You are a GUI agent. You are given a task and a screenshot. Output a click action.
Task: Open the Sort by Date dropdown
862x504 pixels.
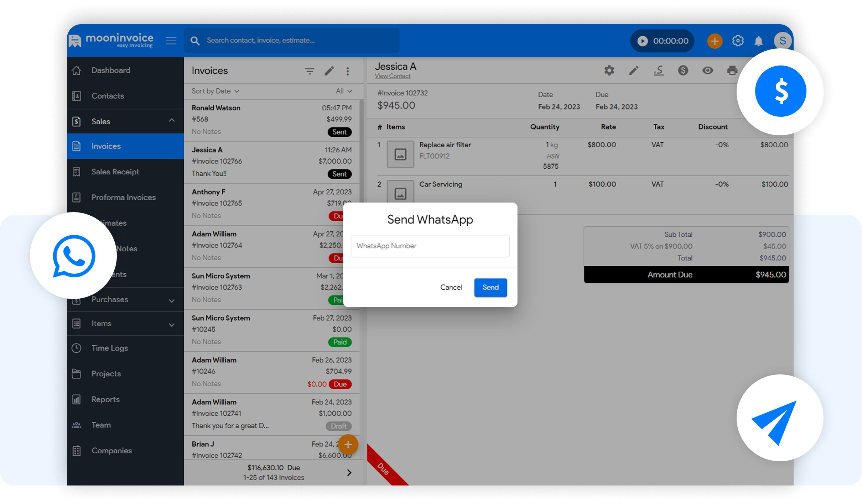pos(215,91)
